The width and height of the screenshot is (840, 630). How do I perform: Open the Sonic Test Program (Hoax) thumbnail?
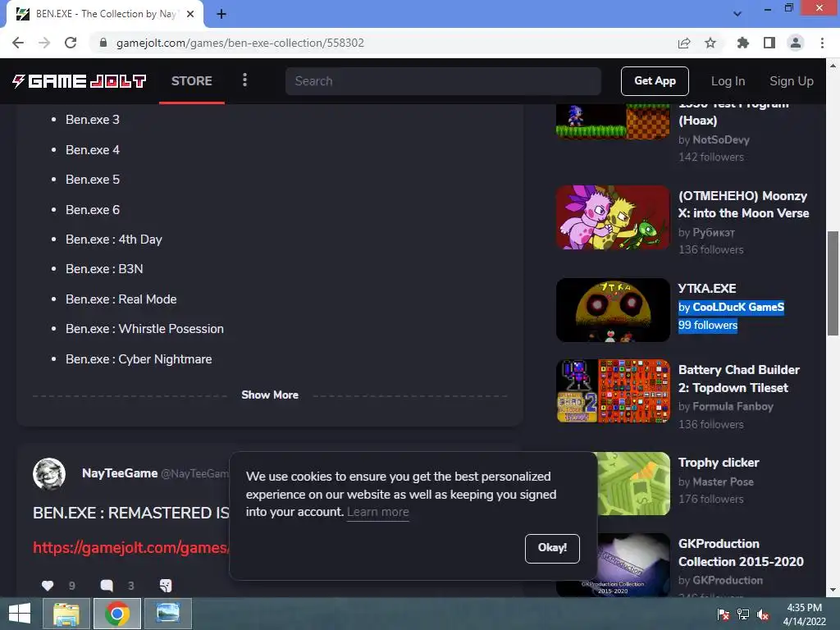point(613,121)
